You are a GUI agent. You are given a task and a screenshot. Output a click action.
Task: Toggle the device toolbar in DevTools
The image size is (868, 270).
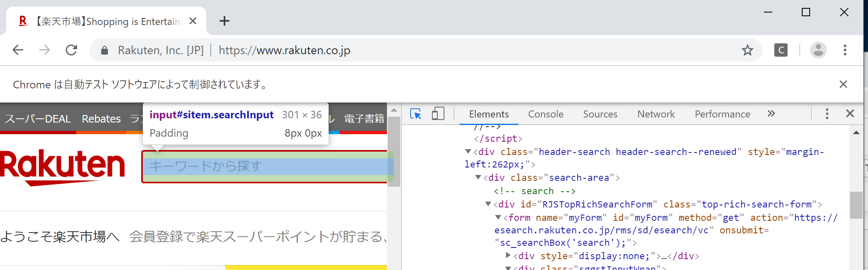pyautogui.click(x=438, y=114)
